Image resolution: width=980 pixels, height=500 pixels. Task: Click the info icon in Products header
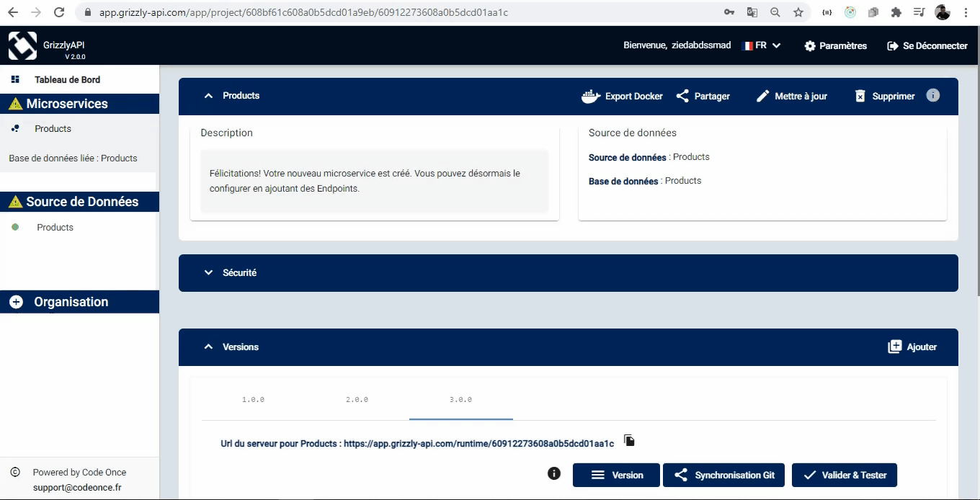[933, 95]
